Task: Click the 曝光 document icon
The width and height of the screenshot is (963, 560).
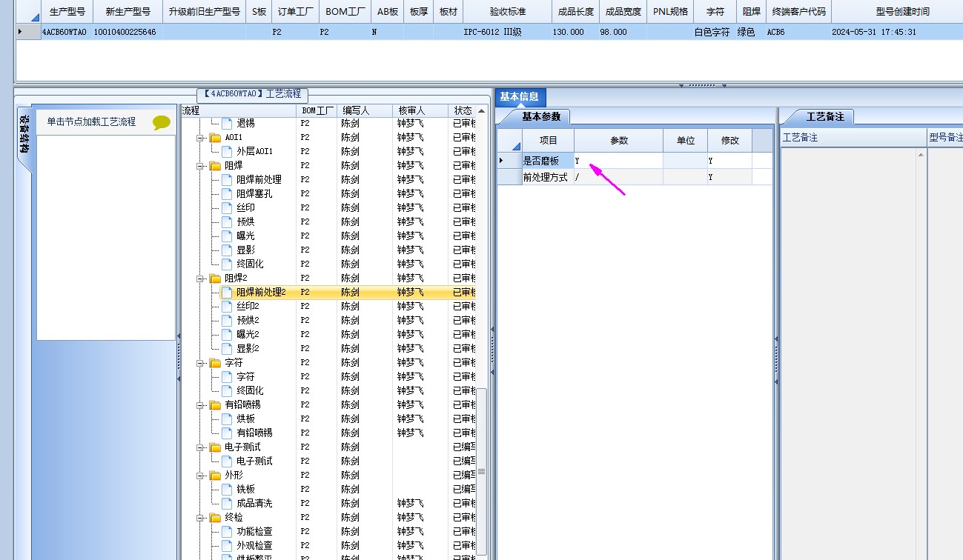Action: point(227,236)
